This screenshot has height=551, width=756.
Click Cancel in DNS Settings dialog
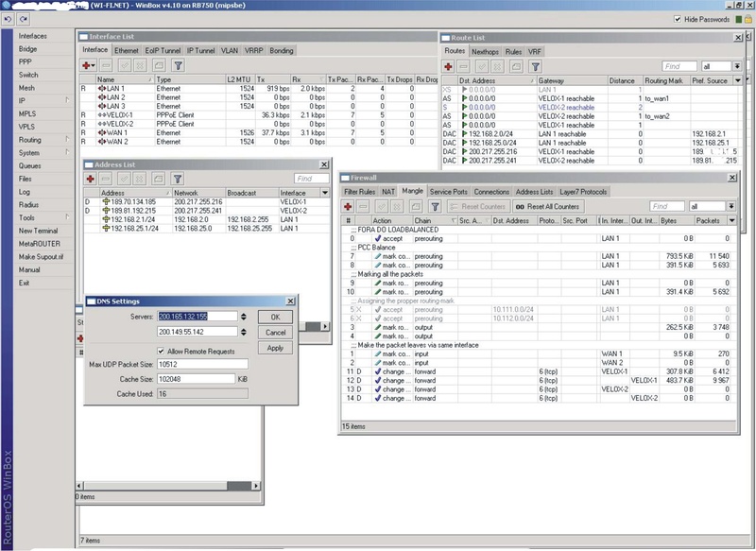[275, 332]
